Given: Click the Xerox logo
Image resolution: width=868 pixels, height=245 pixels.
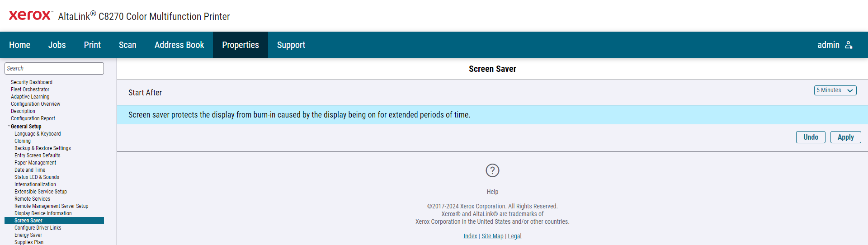Looking at the screenshot, I should (x=31, y=15).
